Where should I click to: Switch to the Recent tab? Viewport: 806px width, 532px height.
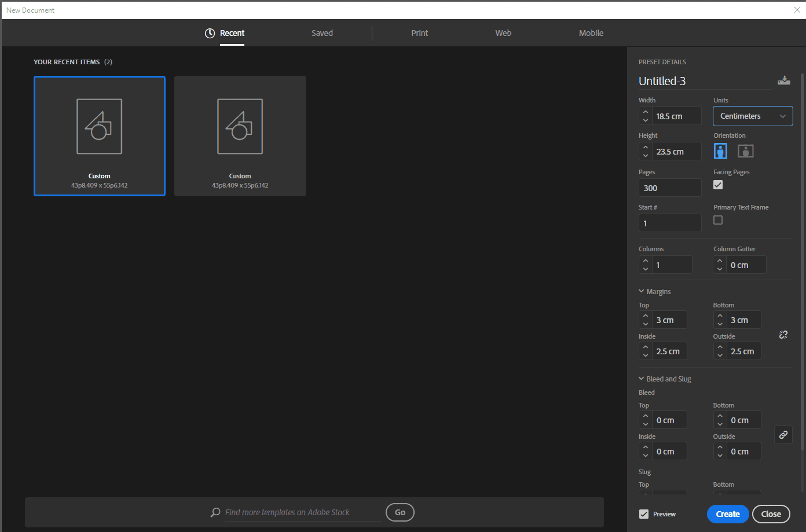(232, 33)
